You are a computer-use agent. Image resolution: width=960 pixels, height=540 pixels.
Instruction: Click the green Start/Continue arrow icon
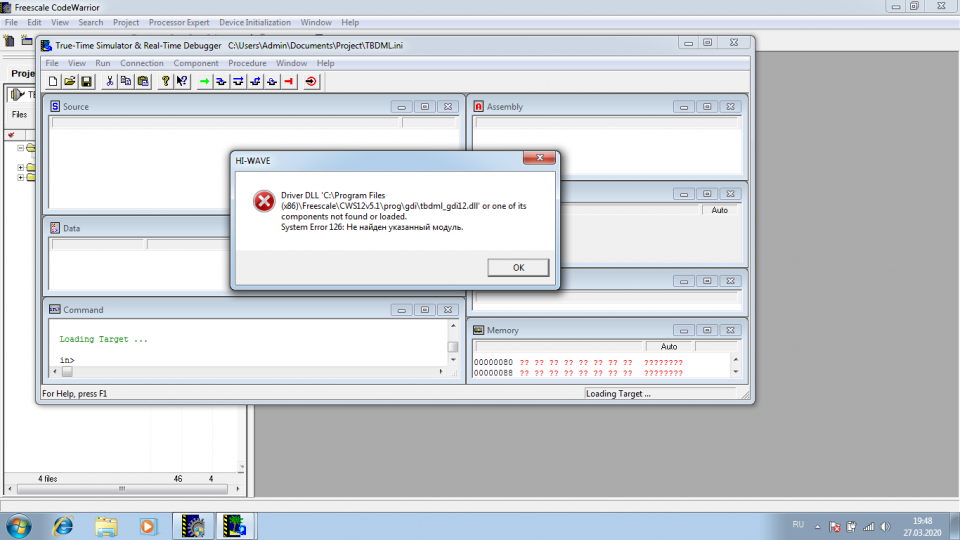(204, 81)
